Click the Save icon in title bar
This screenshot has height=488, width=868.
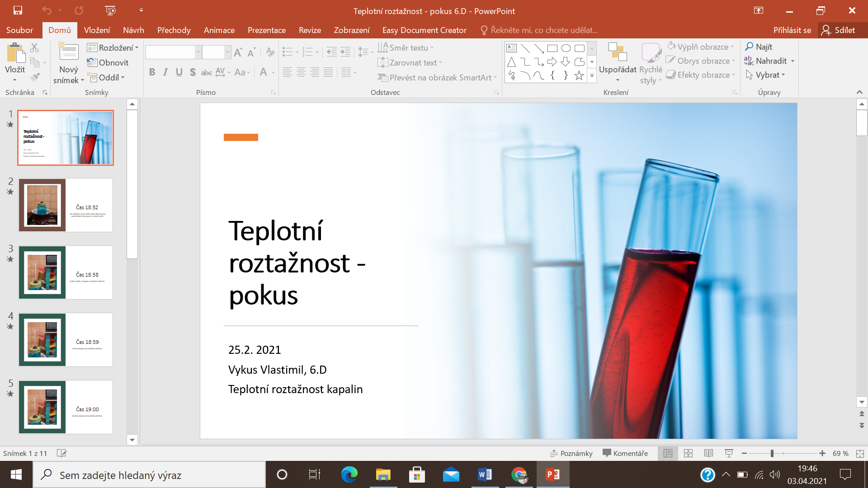(18, 10)
